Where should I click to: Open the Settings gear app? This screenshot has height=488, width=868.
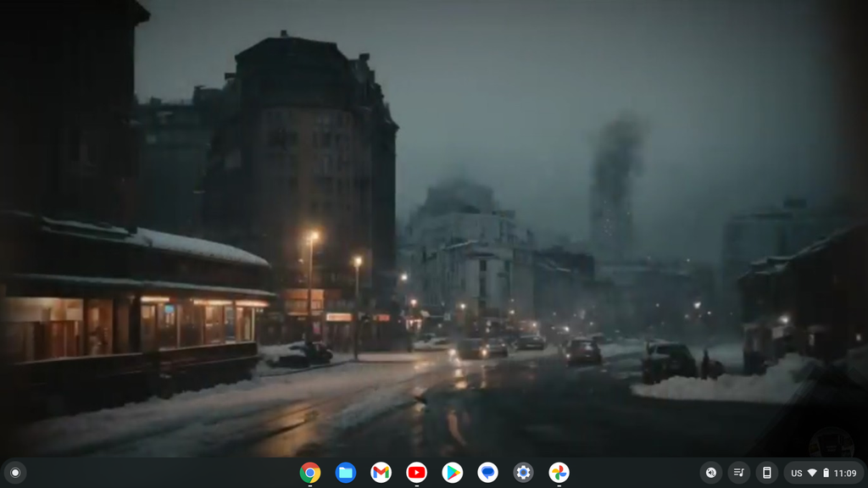point(523,473)
